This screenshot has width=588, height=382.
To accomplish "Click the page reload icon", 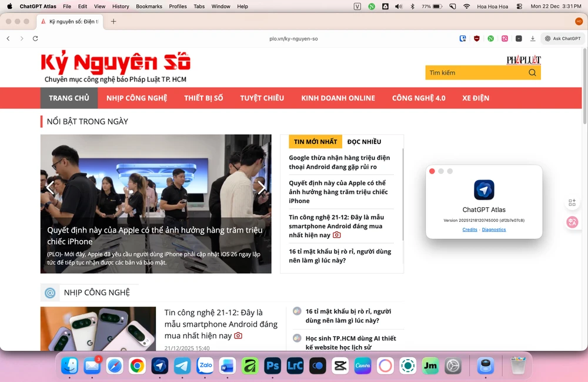I will (x=36, y=38).
